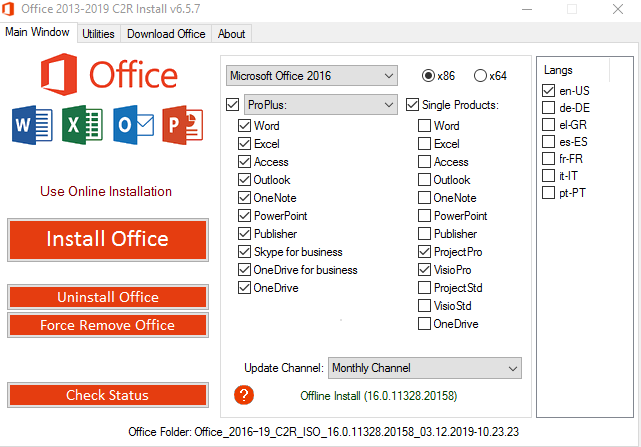
Task: Uncheck OneNote under ProPlus
Action: pos(244,198)
